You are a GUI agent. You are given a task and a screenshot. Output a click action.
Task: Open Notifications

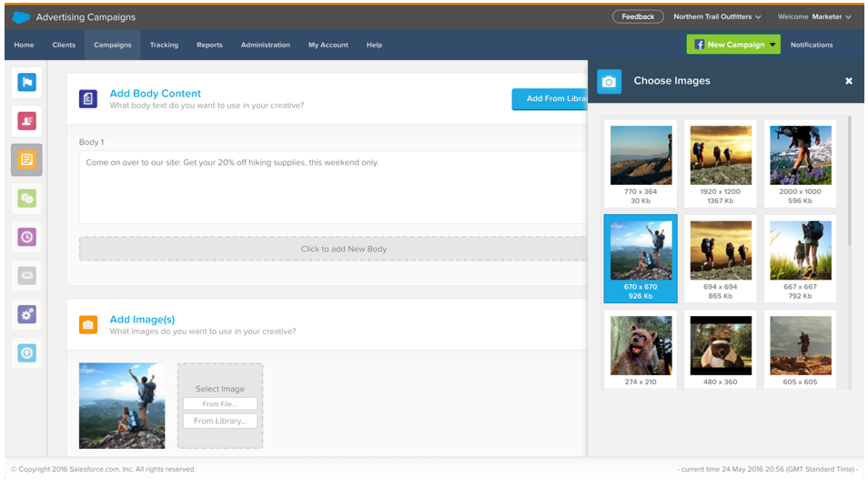point(812,45)
